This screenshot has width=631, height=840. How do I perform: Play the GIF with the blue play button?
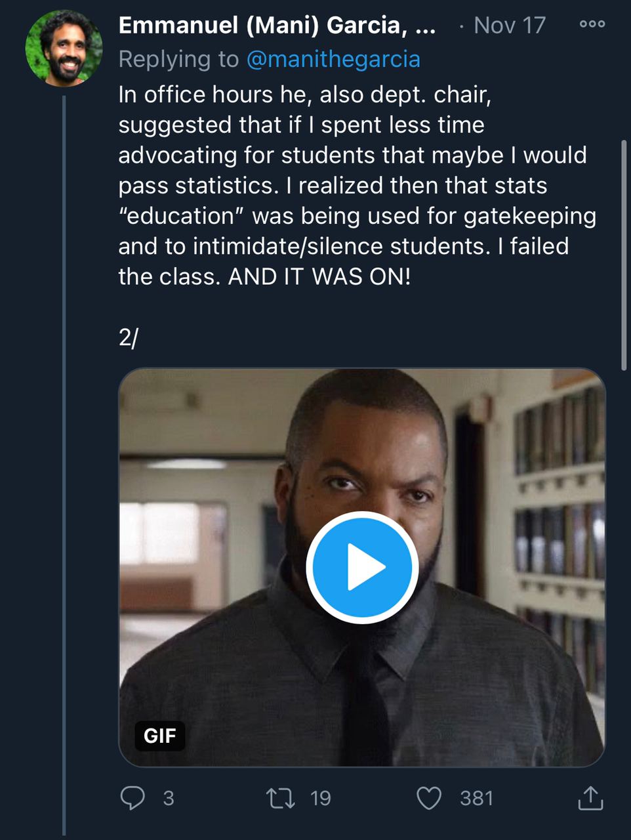point(362,567)
